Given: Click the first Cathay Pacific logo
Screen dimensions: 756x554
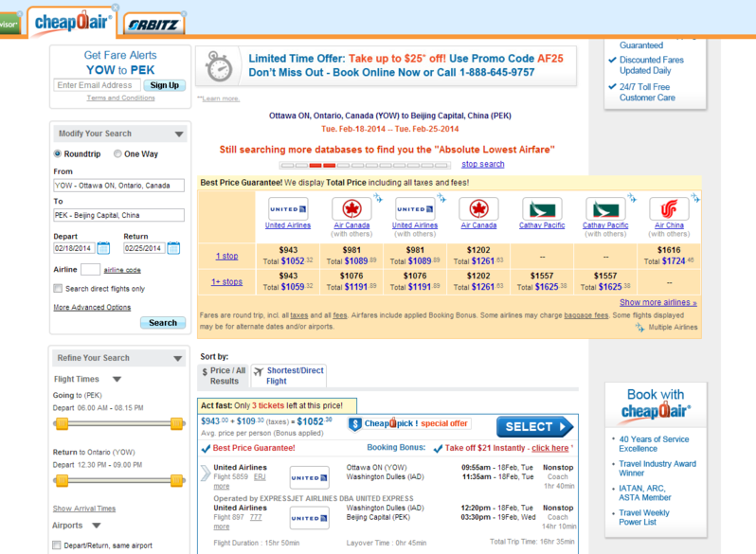Looking at the screenshot, I should tap(542, 209).
